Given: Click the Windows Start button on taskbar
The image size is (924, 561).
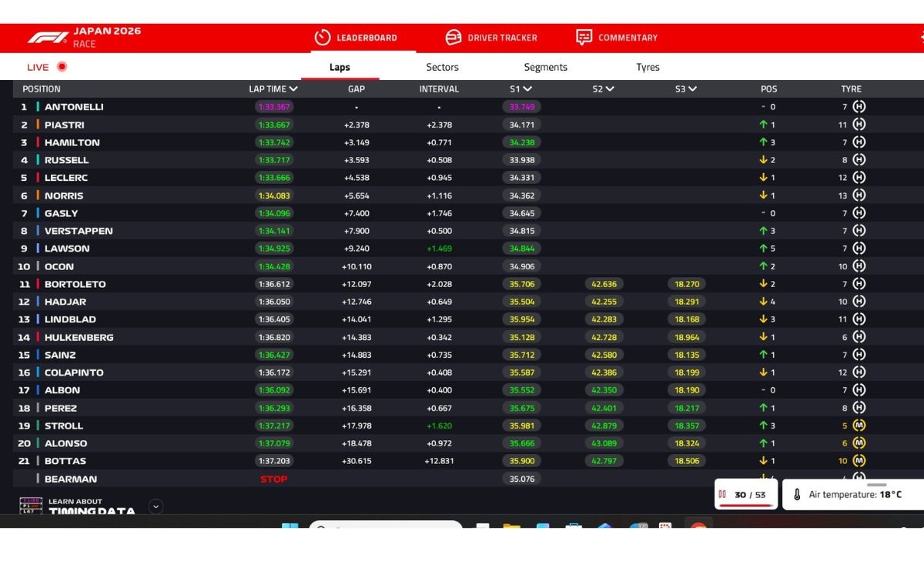Looking at the screenshot, I should 290,527.
